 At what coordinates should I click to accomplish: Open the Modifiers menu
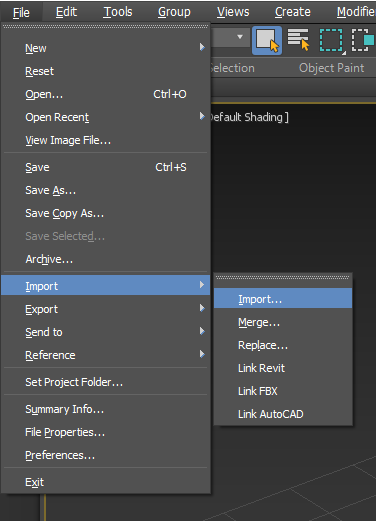(x=355, y=12)
